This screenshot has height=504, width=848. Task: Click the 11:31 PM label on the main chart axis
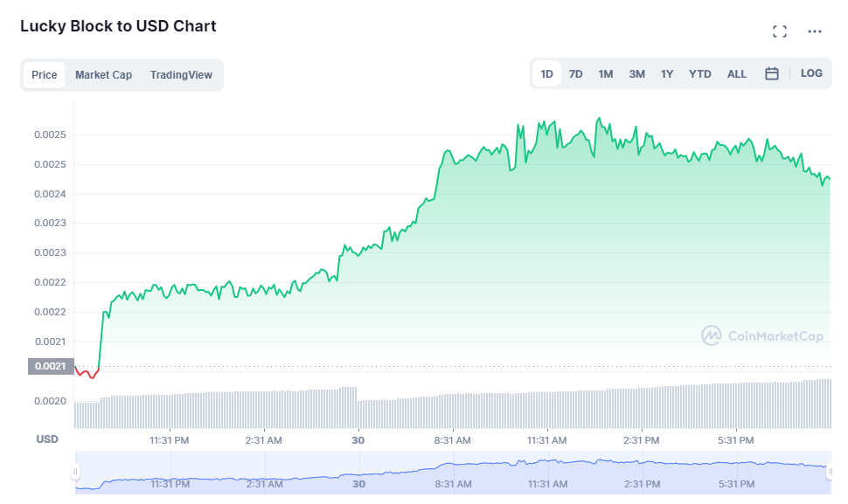coord(170,440)
